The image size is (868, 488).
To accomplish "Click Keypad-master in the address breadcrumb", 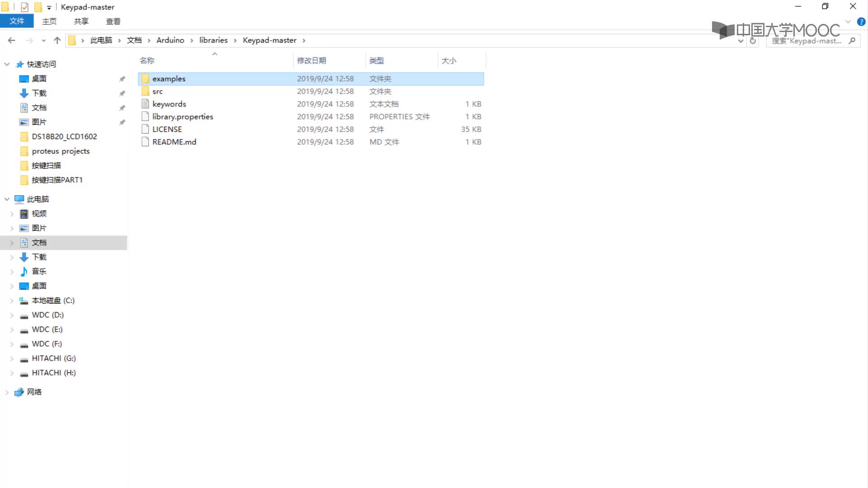I will (269, 40).
